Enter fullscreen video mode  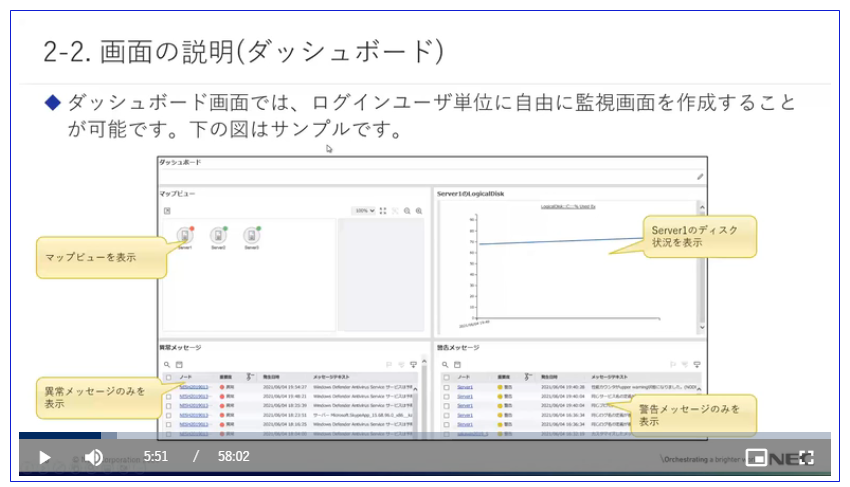point(807,458)
